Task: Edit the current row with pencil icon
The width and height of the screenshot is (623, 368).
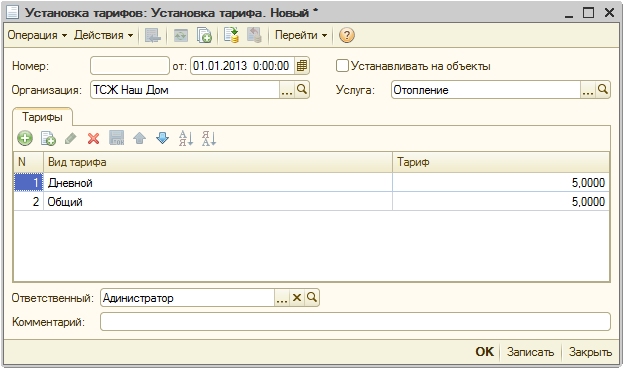Action: 71,139
